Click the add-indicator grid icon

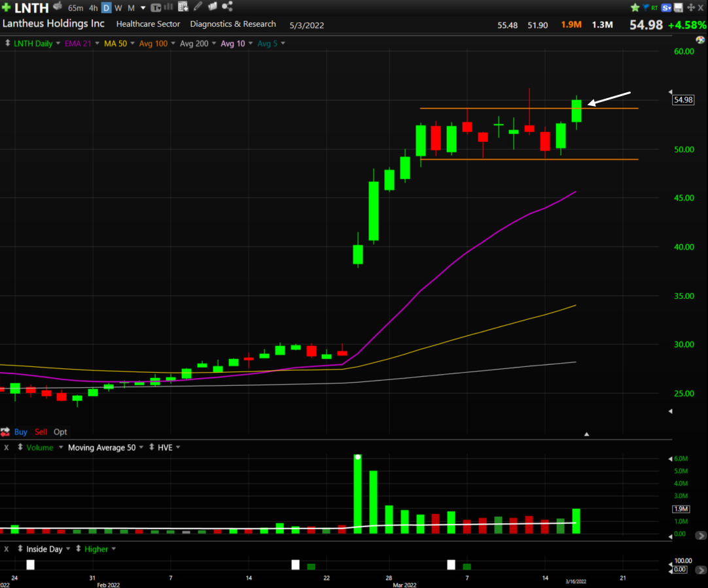(x=183, y=7)
